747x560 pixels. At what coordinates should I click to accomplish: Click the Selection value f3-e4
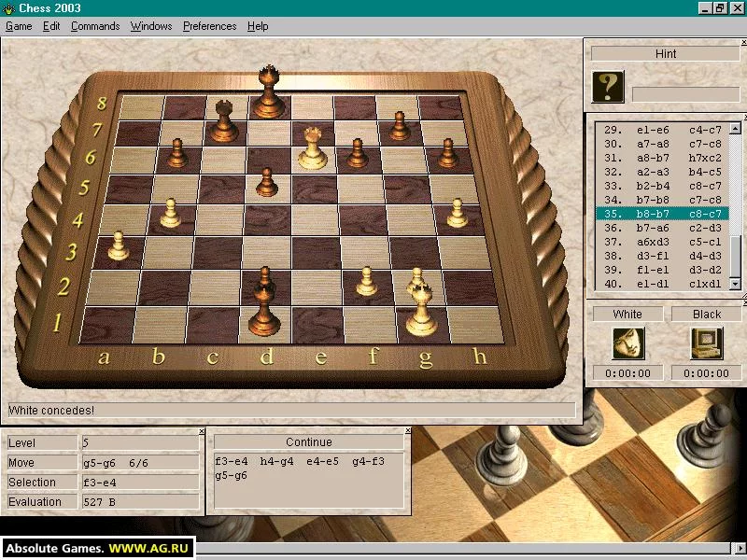coord(141,483)
